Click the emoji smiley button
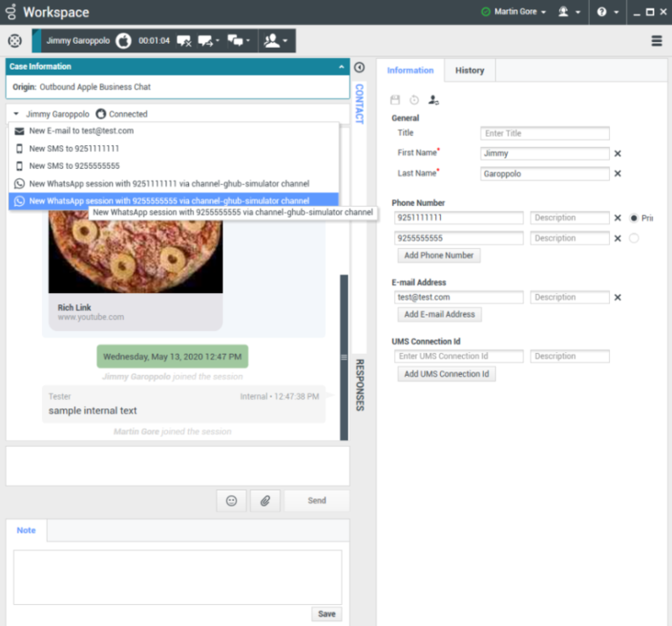Image resolution: width=672 pixels, height=626 pixels. coord(231,501)
